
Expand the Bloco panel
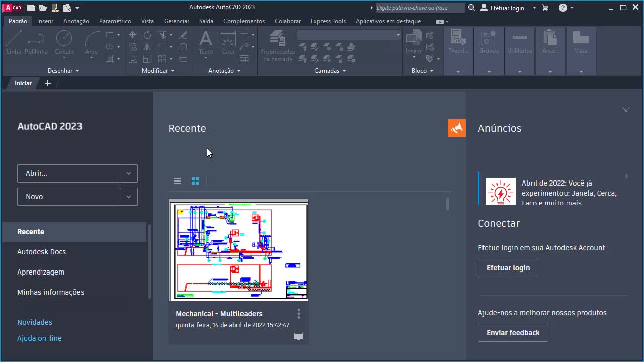422,71
